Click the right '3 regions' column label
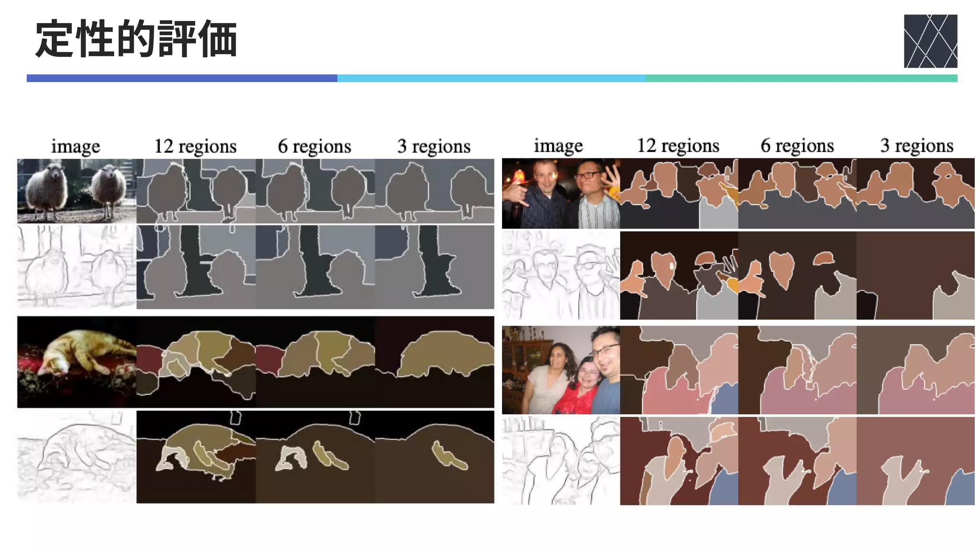 (x=916, y=145)
